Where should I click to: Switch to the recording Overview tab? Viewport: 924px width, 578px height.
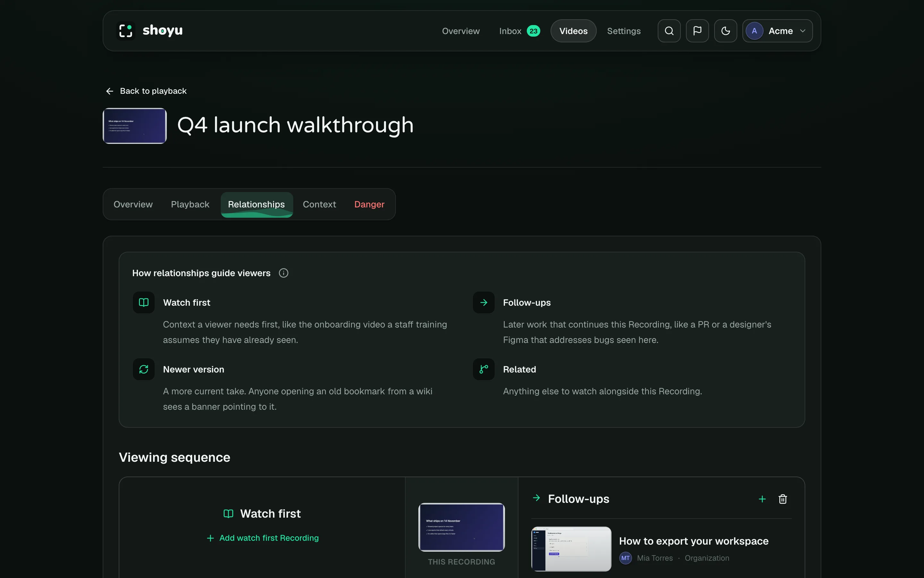133,204
